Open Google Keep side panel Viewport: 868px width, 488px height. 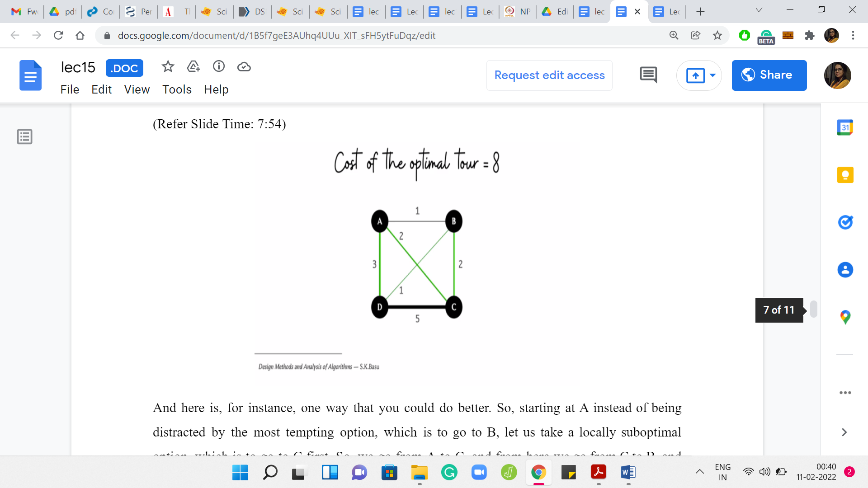(x=845, y=175)
